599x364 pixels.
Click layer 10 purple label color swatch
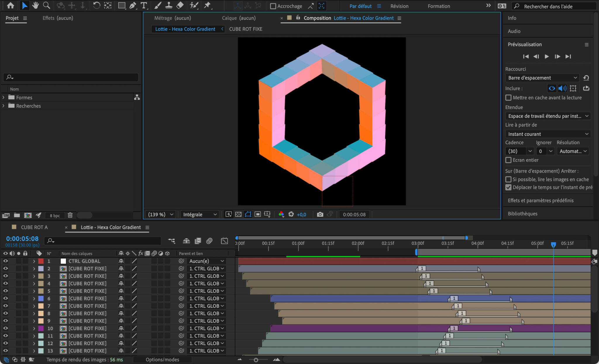[41, 328]
